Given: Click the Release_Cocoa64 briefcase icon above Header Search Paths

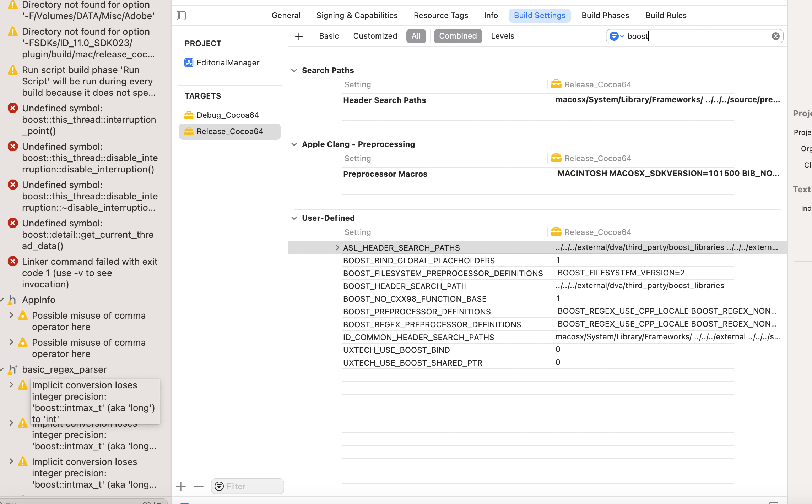Looking at the screenshot, I should (x=556, y=84).
